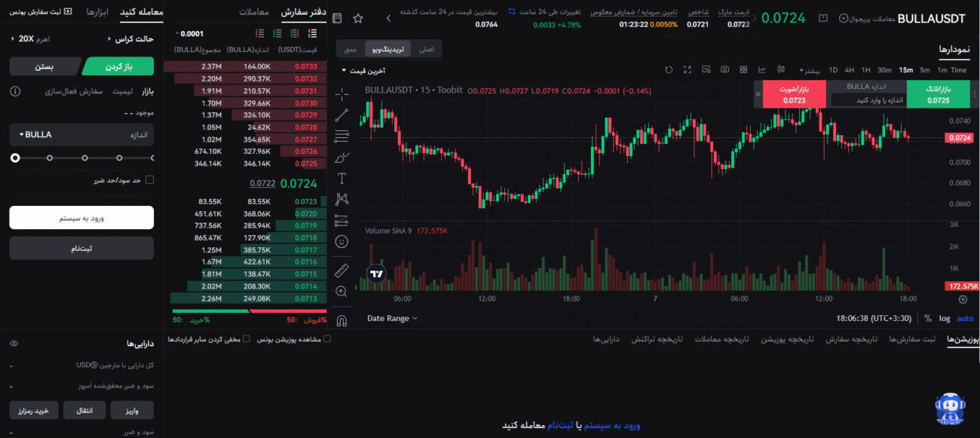Toggle assets visibility eye icon
The image size is (980, 438).
[x=14, y=344]
